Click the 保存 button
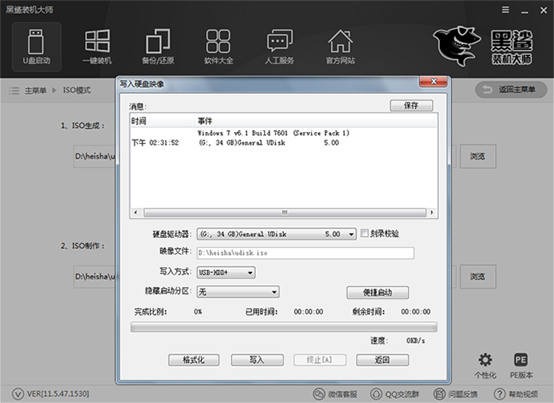 411,105
